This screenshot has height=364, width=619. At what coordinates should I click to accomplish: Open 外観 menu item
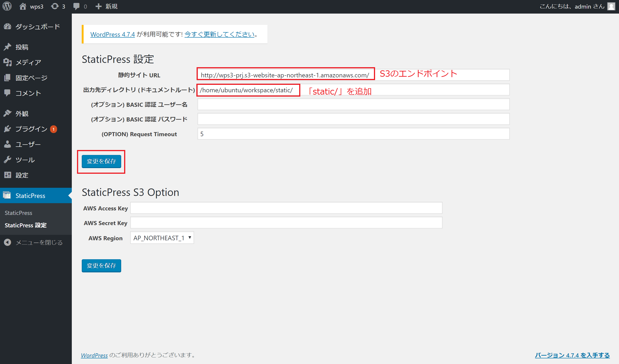point(36,113)
